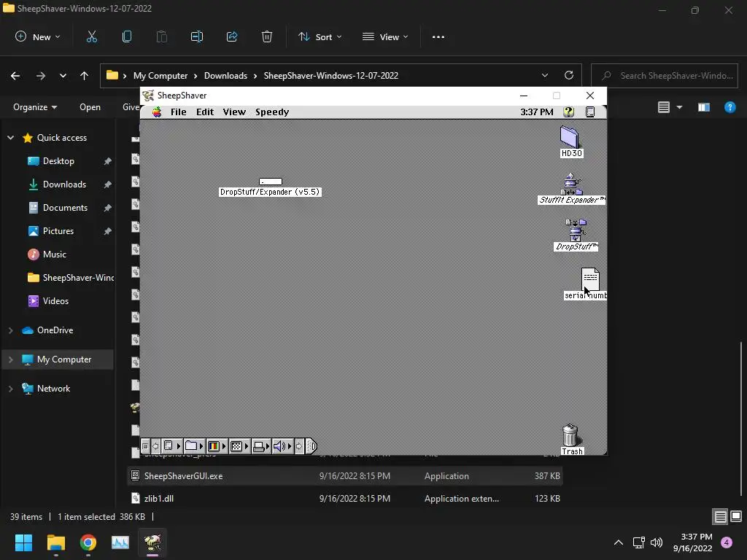Click Downloads in the address bar breadcrumb
The image size is (747, 560).
[x=226, y=75]
